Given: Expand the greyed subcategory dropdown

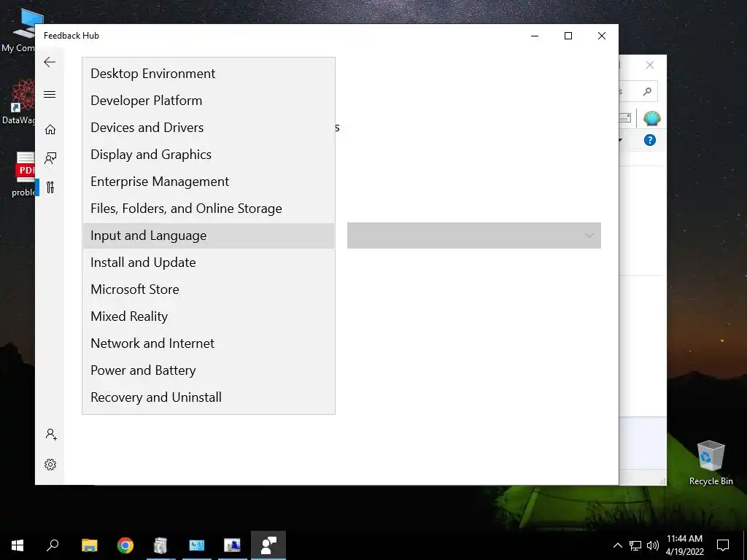Looking at the screenshot, I should 474,236.
